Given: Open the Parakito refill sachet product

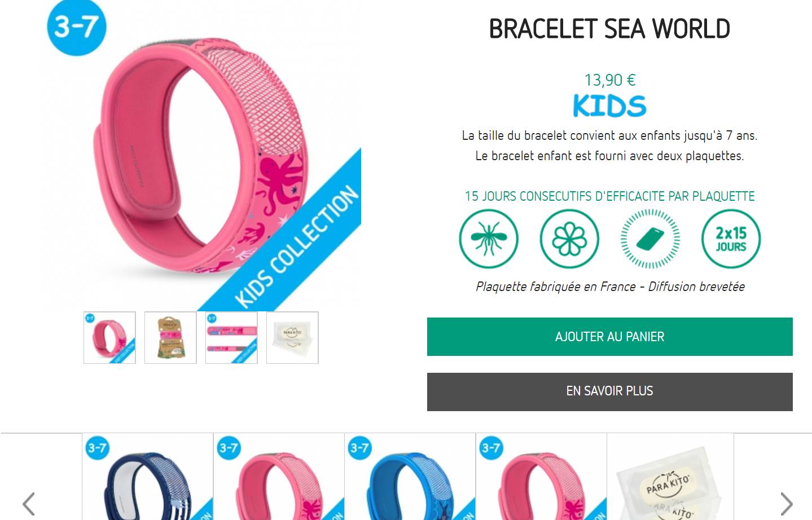Looking at the screenshot, I should (670, 477).
